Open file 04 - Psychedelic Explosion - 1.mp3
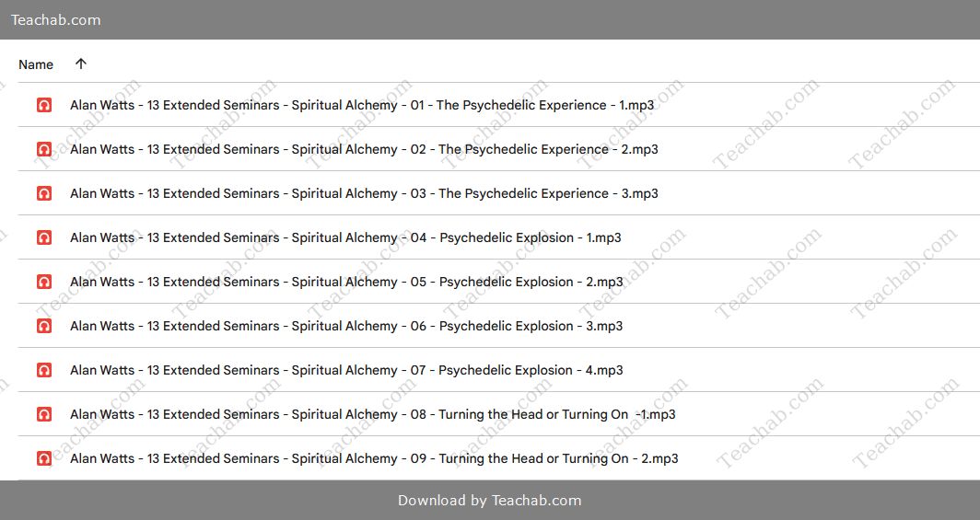The width and height of the screenshot is (980, 520). point(345,237)
